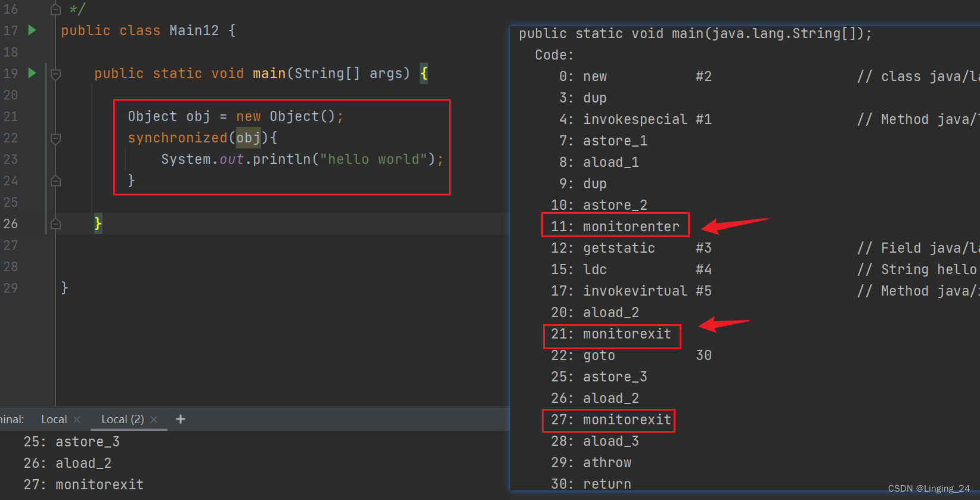
Task: Click '27: monitorexit' in bytecode panel
Action: click(x=611, y=419)
